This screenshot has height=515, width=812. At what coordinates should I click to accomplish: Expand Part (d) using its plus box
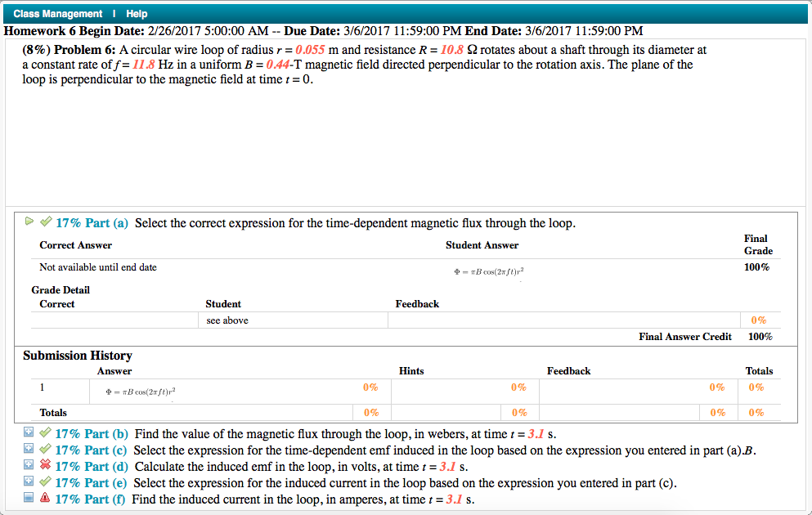[29, 466]
